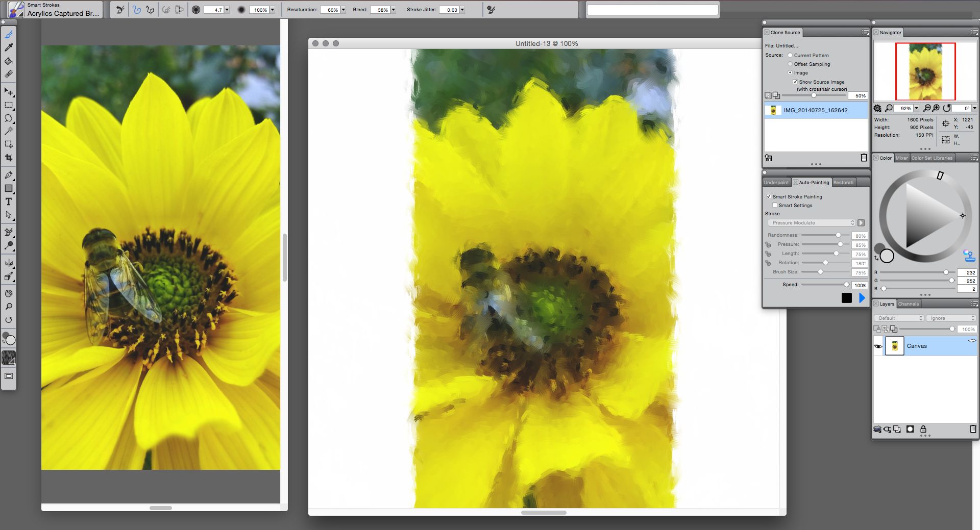The height and width of the screenshot is (530, 980).
Task: Click the Stop auto-painting square
Action: pyautogui.click(x=847, y=298)
